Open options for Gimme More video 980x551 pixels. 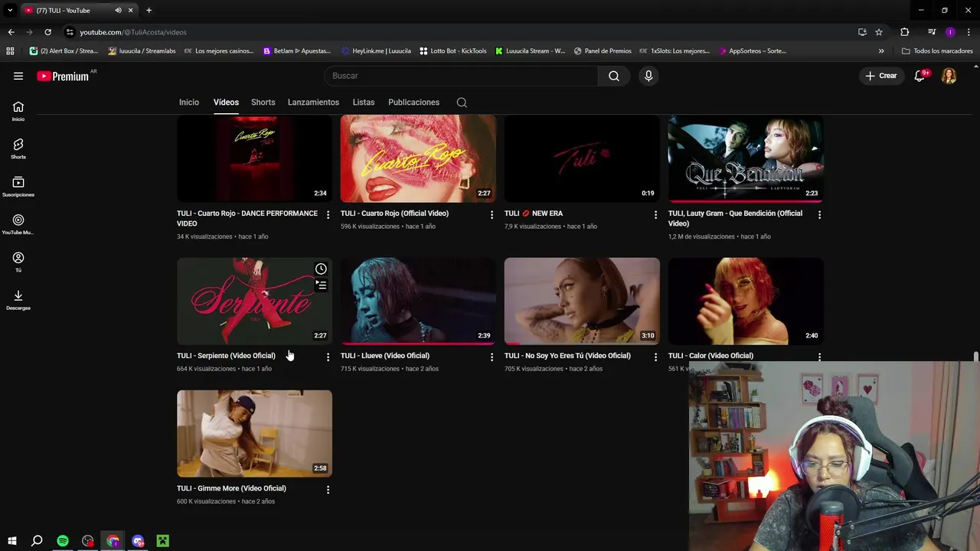coord(328,490)
